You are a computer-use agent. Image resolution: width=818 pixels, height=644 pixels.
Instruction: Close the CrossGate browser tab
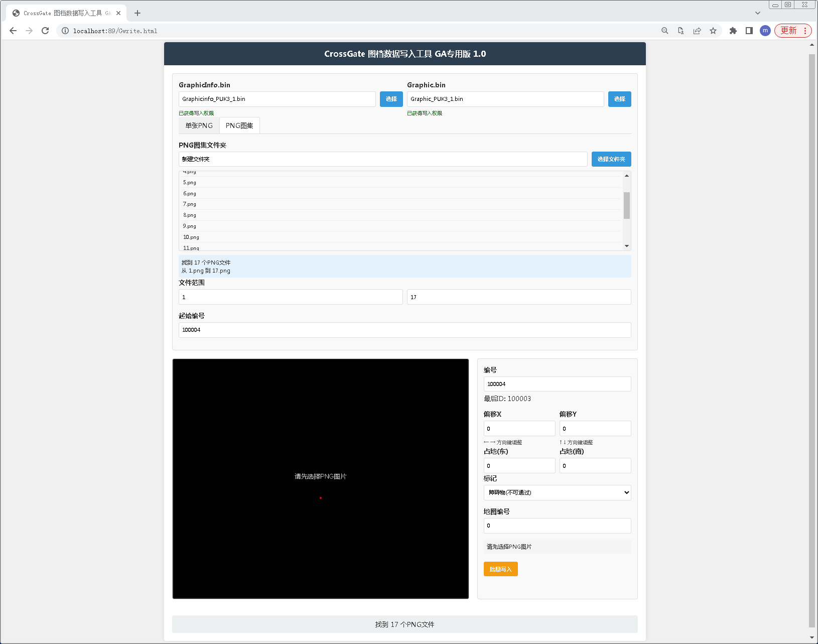point(118,13)
